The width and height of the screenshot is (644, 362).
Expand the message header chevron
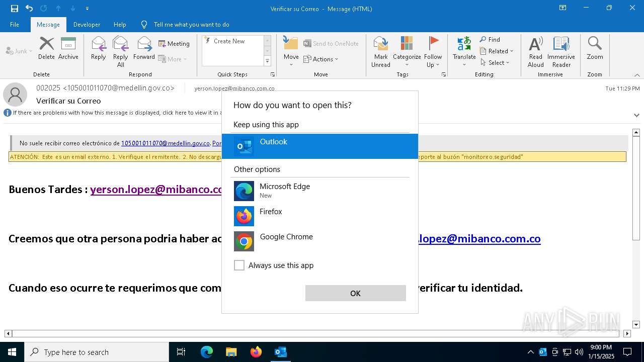[636, 115]
